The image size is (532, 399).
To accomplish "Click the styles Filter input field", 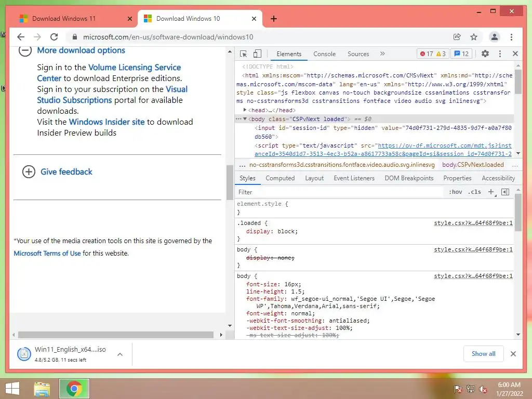I will [339, 192].
